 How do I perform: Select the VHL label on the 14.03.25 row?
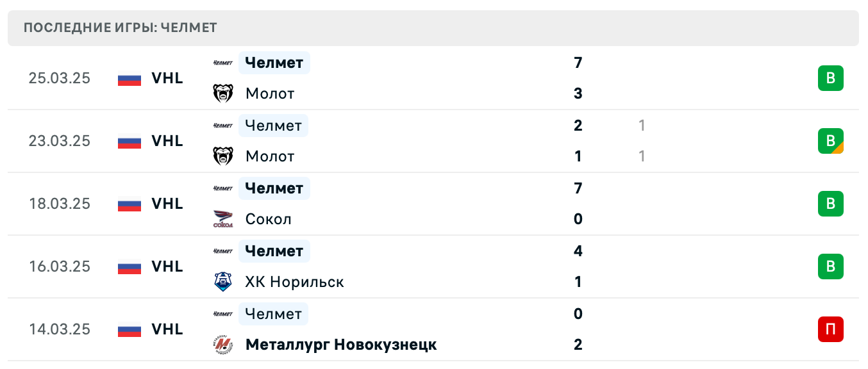point(167,329)
